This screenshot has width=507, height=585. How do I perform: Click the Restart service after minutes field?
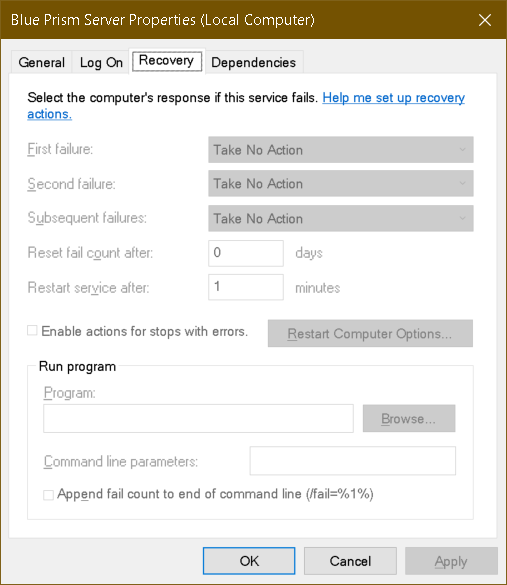coord(246,287)
